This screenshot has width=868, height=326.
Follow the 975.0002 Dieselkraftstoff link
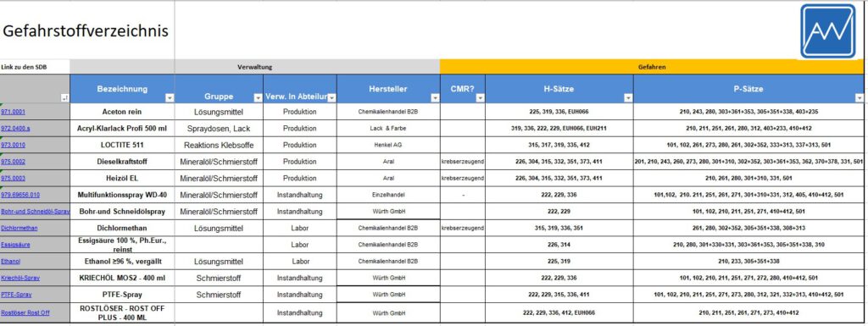click(x=13, y=162)
